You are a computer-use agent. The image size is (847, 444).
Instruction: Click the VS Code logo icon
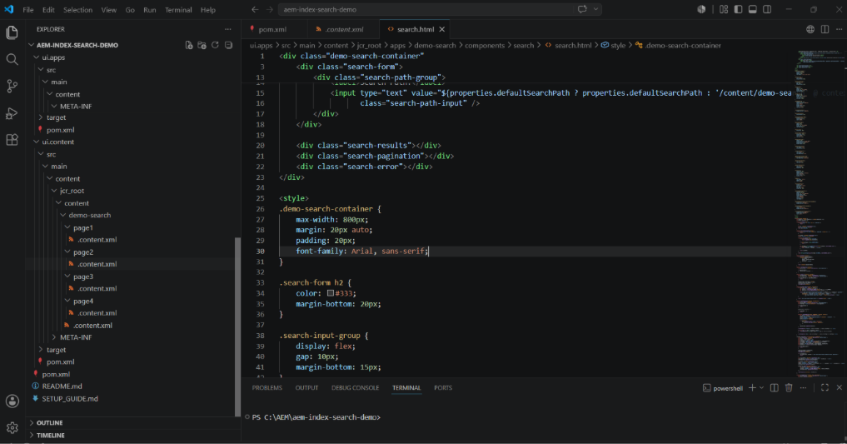click(9, 9)
